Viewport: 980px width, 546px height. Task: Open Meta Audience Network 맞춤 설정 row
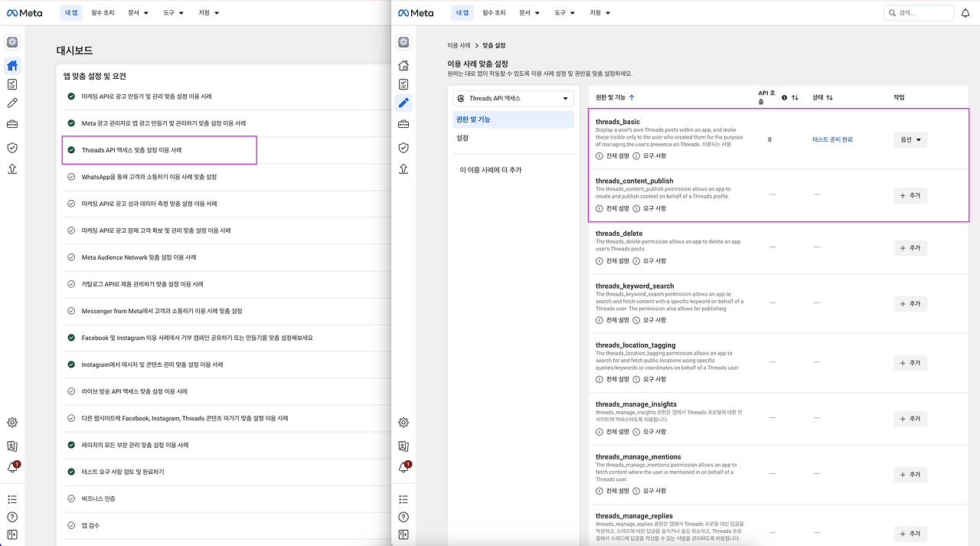coord(227,257)
